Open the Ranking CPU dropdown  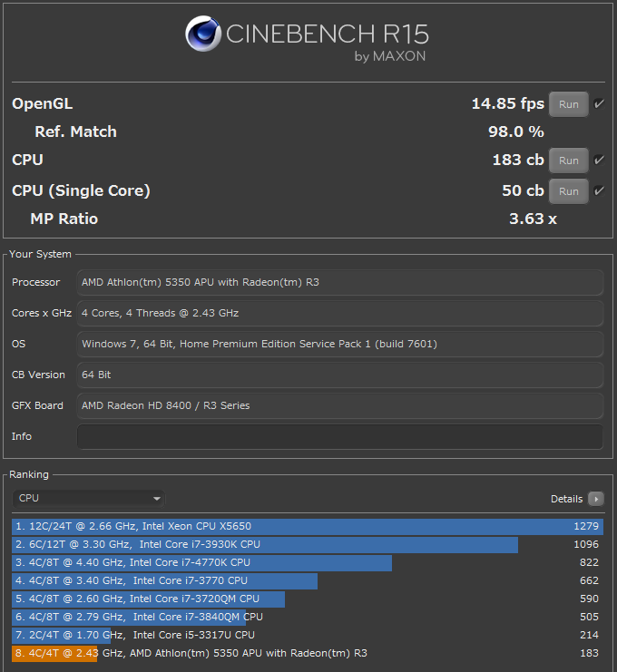pos(89,499)
